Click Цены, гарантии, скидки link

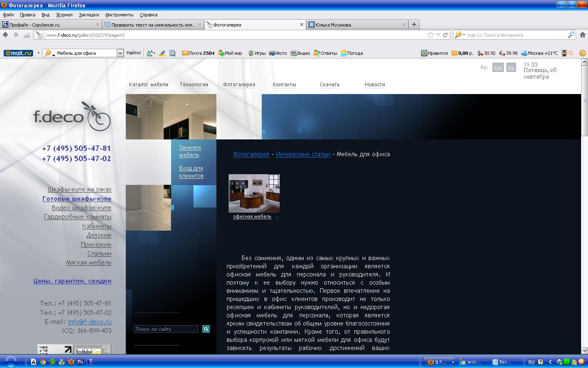tap(72, 281)
